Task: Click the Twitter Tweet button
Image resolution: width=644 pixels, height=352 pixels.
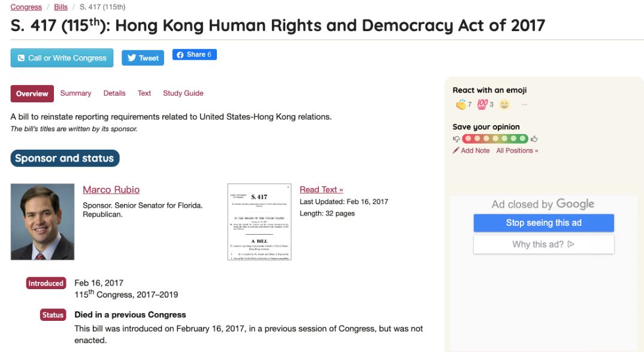Action: [x=143, y=58]
